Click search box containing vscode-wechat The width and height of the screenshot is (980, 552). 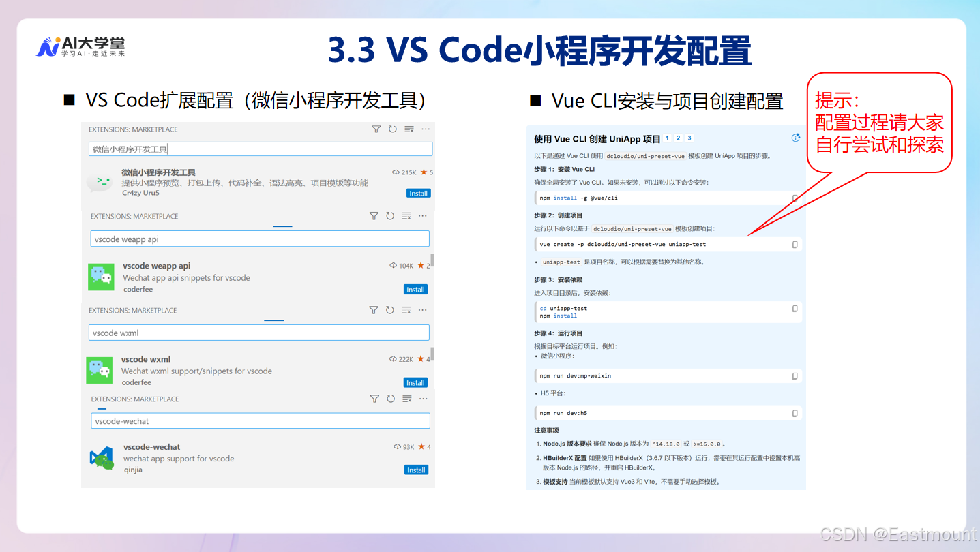pyautogui.click(x=261, y=421)
